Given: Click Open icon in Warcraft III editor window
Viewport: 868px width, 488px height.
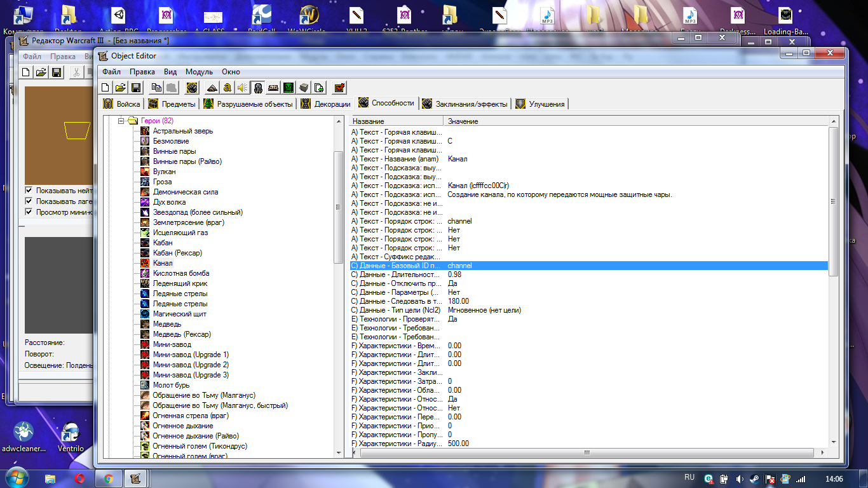Looking at the screenshot, I should [x=41, y=72].
